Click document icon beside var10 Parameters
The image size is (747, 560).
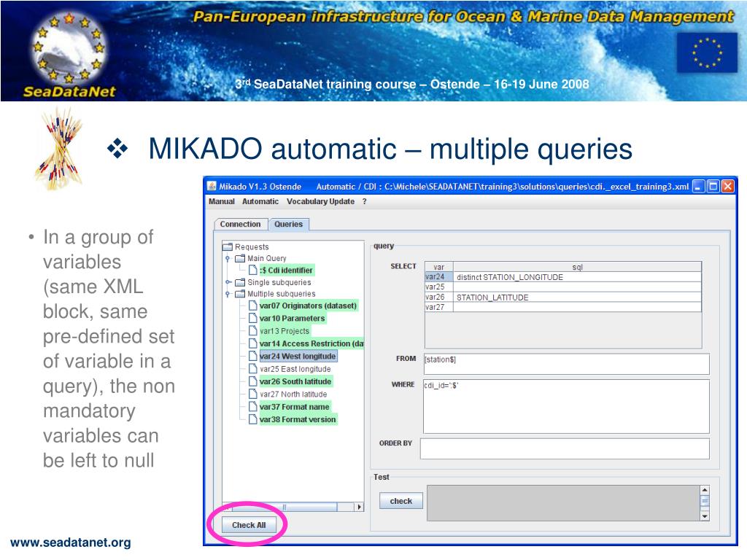point(253,318)
